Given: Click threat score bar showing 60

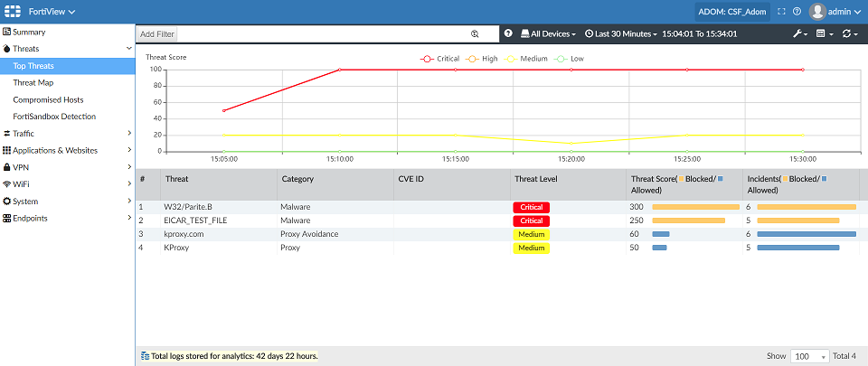Looking at the screenshot, I should click(661, 234).
